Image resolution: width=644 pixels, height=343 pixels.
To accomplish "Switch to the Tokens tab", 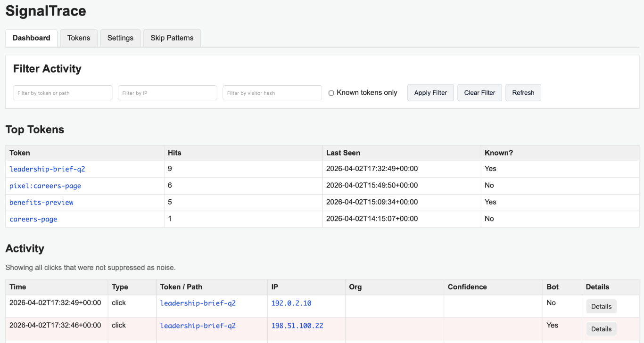I will click(78, 38).
